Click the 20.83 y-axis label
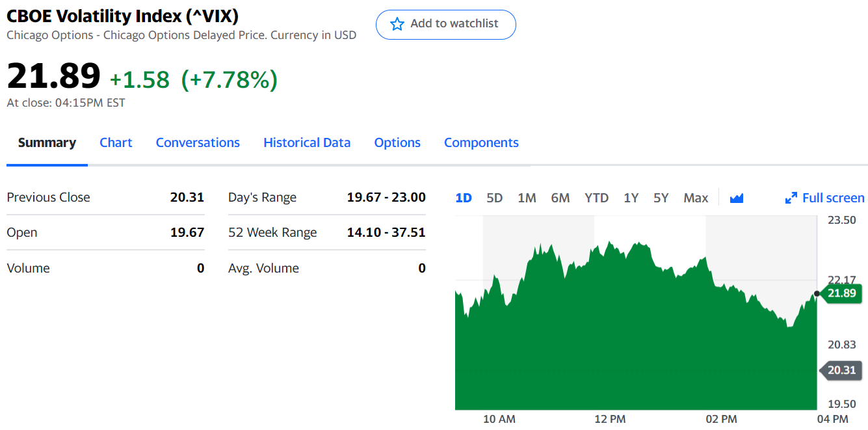868x430 pixels. (841, 345)
